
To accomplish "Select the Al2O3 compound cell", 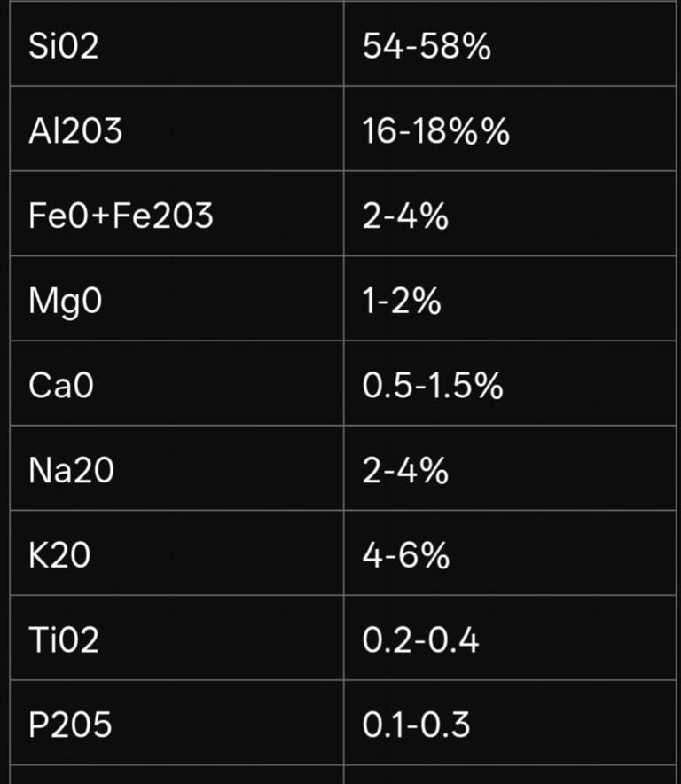I will (177, 129).
